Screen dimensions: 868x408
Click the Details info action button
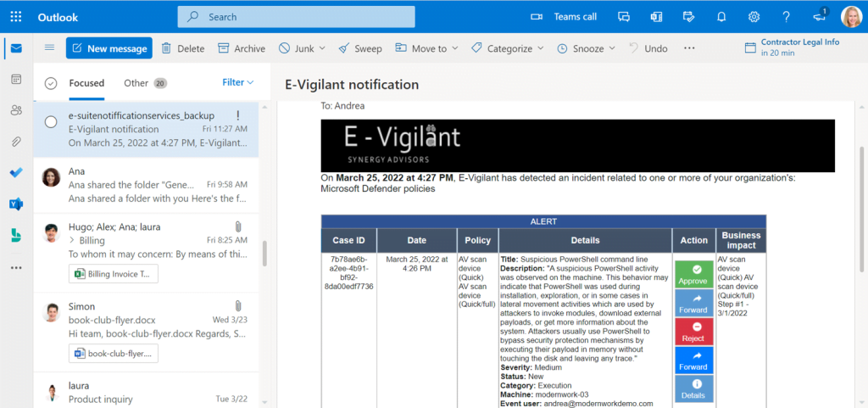pyautogui.click(x=693, y=388)
